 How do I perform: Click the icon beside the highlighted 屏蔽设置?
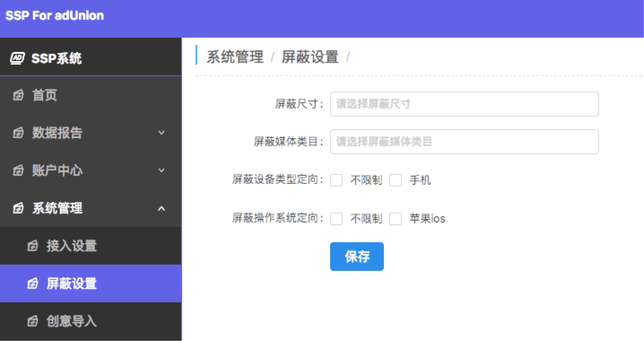(33, 284)
